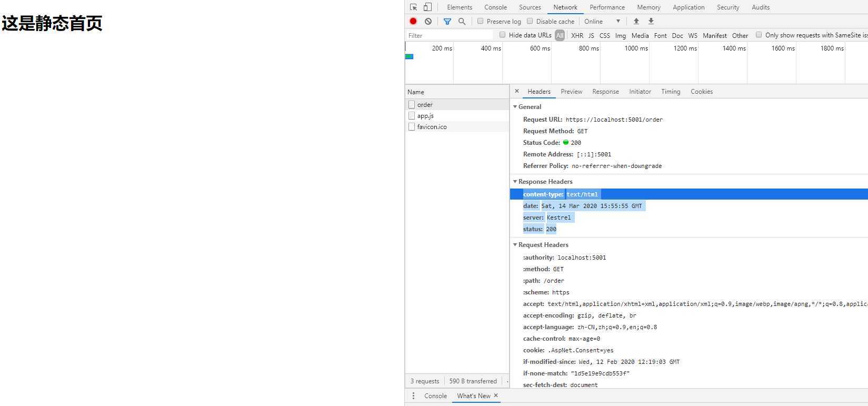Open the network search magnifier
The width and height of the screenshot is (868, 406).
(462, 21)
